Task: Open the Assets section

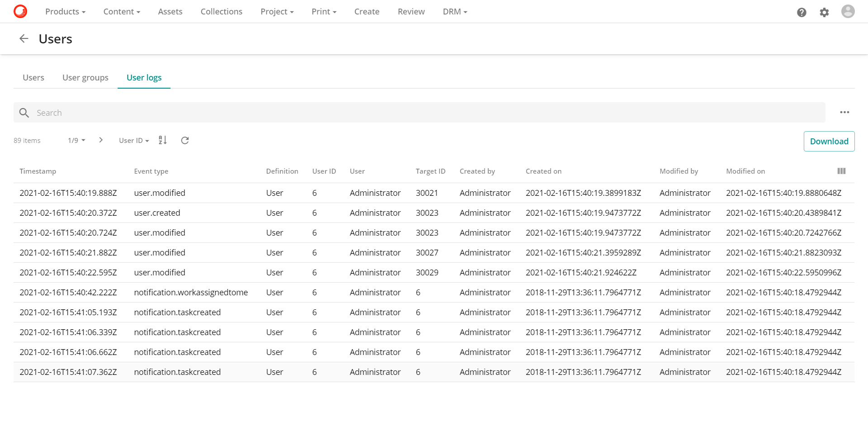Action: [x=170, y=11]
